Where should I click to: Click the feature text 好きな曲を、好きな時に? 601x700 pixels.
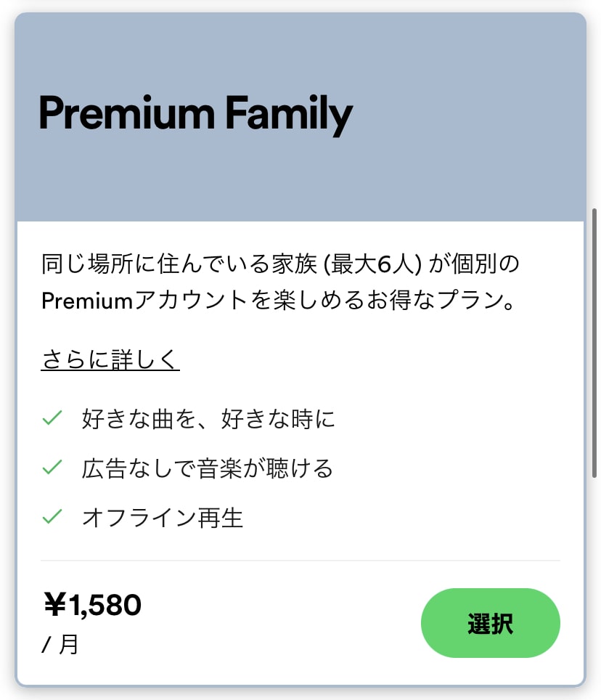click(x=207, y=418)
